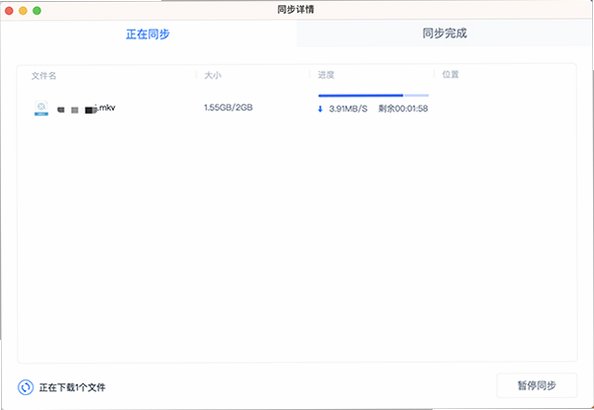Click the 文件名 column header
The width and height of the screenshot is (594, 410).
click(x=44, y=76)
